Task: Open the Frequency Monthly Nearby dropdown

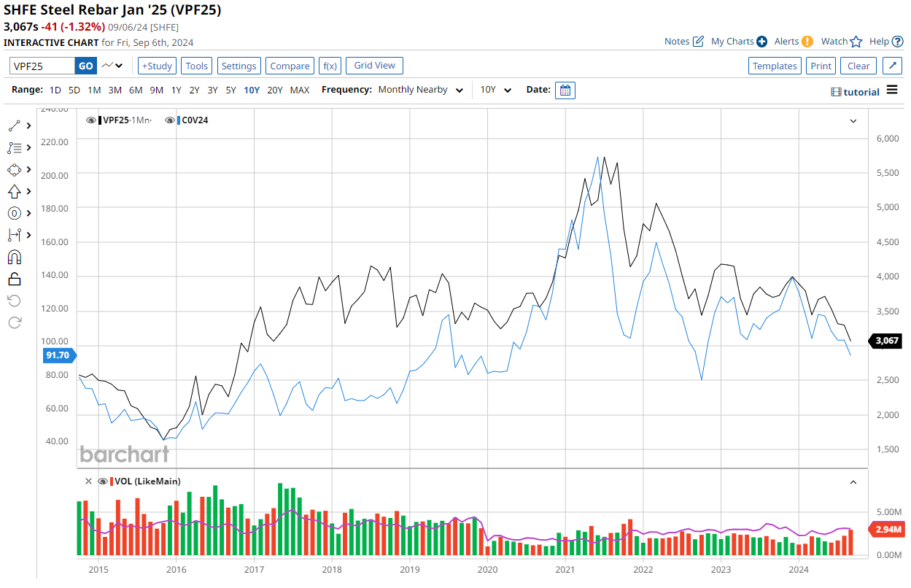Action: click(x=420, y=90)
